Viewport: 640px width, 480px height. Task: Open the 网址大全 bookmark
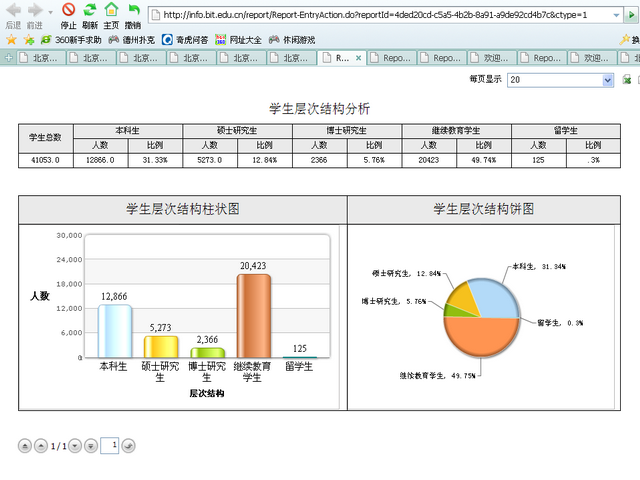239,39
